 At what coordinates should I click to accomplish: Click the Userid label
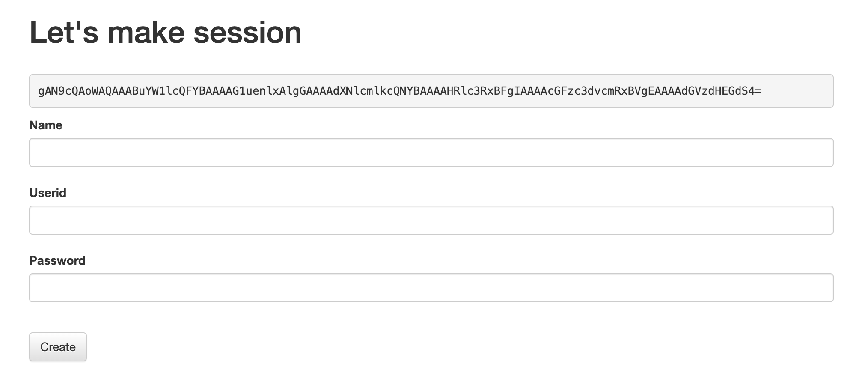pos(48,193)
